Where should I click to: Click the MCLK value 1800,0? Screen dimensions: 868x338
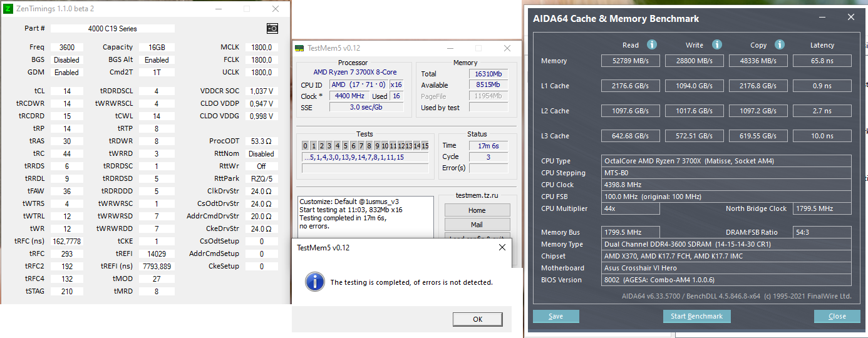pos(261,48)
